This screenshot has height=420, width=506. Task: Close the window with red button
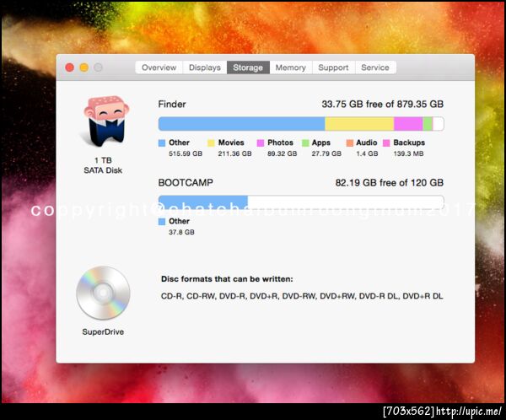(x=70, y=67)
